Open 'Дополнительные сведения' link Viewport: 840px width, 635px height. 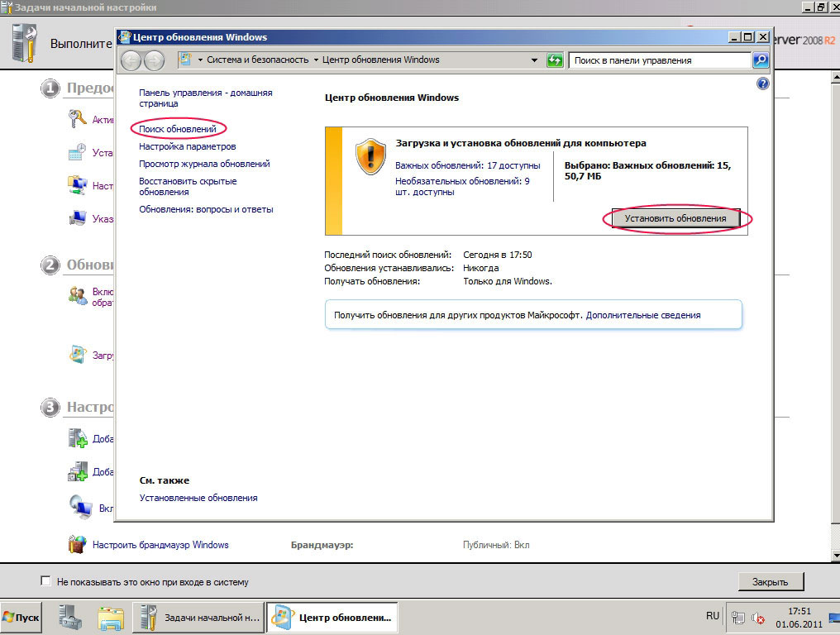[x=643, y=315]
